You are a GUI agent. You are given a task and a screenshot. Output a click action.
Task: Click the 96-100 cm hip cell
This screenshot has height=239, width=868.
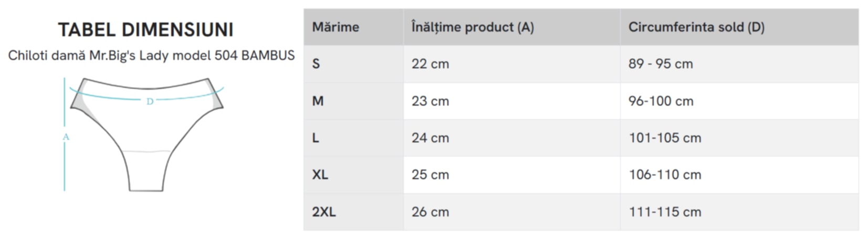tap(661, 101)
